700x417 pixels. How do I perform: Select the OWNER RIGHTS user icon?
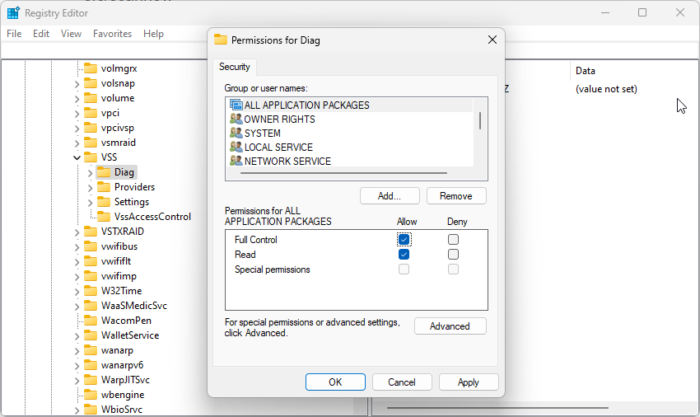point(236,119)
